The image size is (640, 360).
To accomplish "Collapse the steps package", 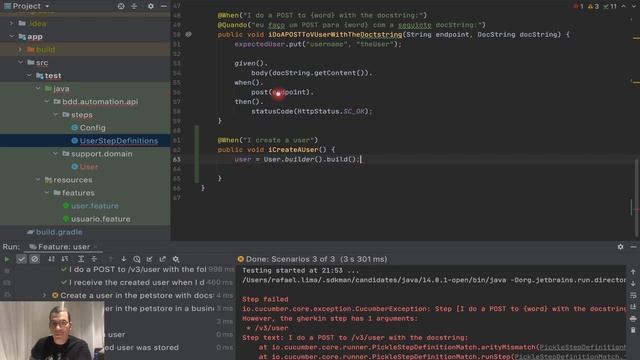I will pos(56,115).
